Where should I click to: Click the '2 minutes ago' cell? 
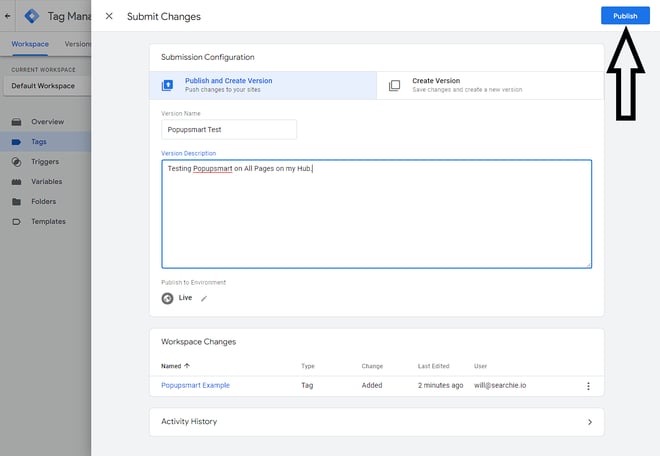click(440, 385)
